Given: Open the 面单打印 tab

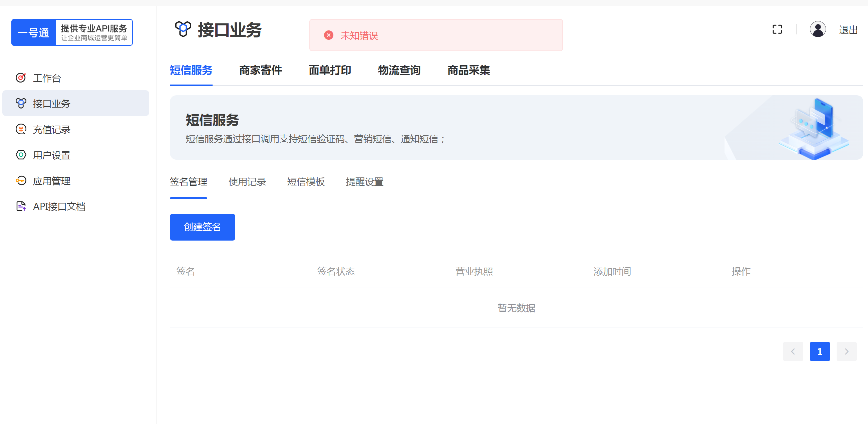Looking at the screenshot, I should tap(330, 70).
